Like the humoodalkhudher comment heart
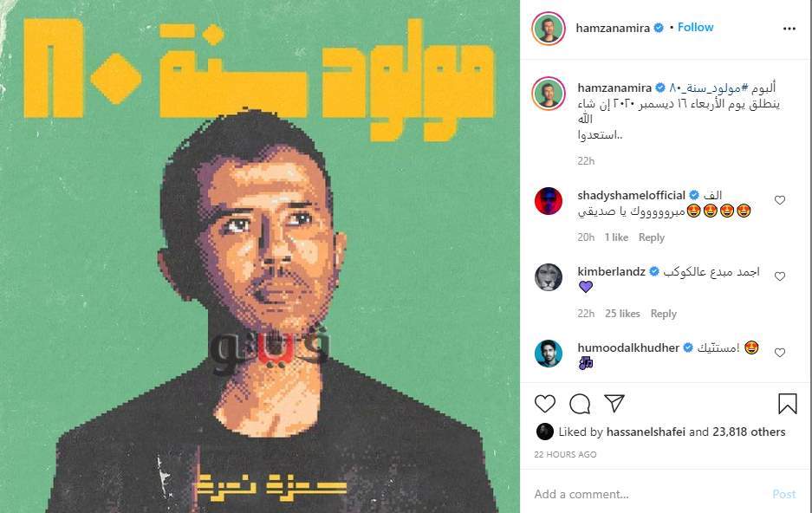812x513 pixels. click(780, 353)
